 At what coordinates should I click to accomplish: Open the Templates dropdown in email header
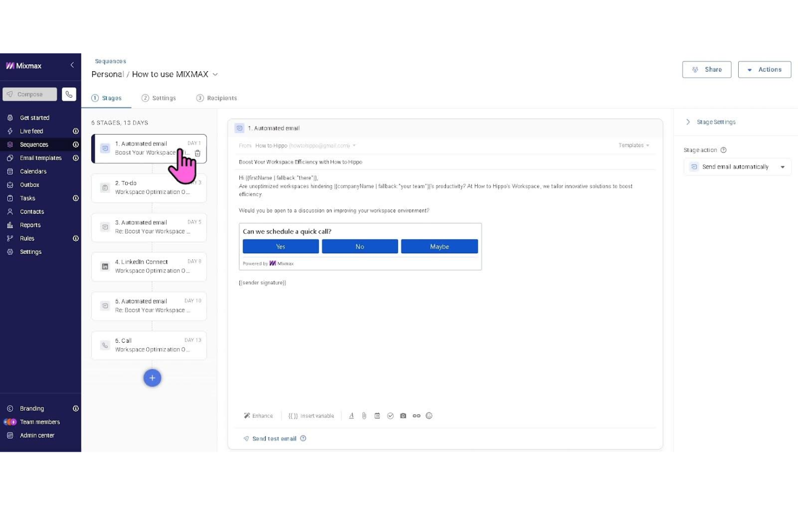[634, 145]
